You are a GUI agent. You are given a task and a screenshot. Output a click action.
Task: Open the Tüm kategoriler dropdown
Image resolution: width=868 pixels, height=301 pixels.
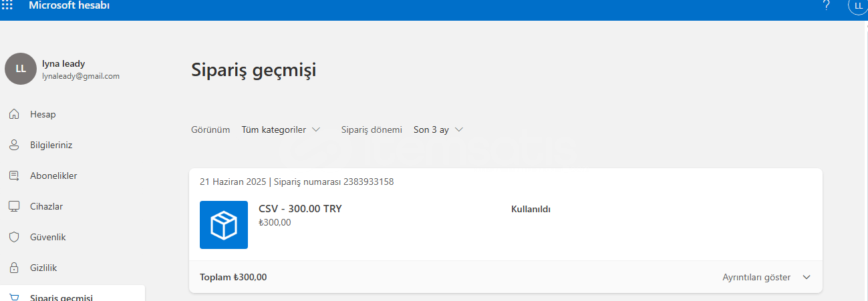coord(281,129)
